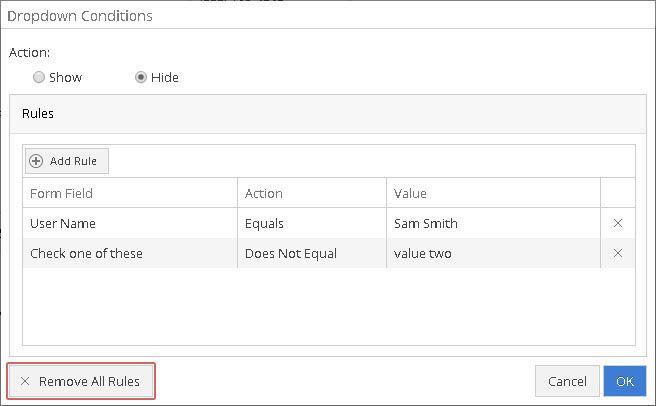Select the User Name form field cell
656x406 pixels.
(130, 223)
